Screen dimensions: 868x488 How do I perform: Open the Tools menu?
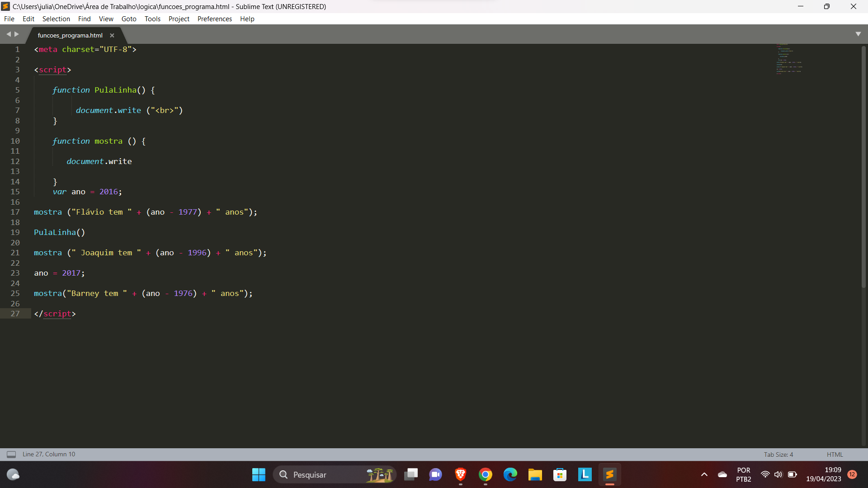pyautogui.click(x=152, y=19)
